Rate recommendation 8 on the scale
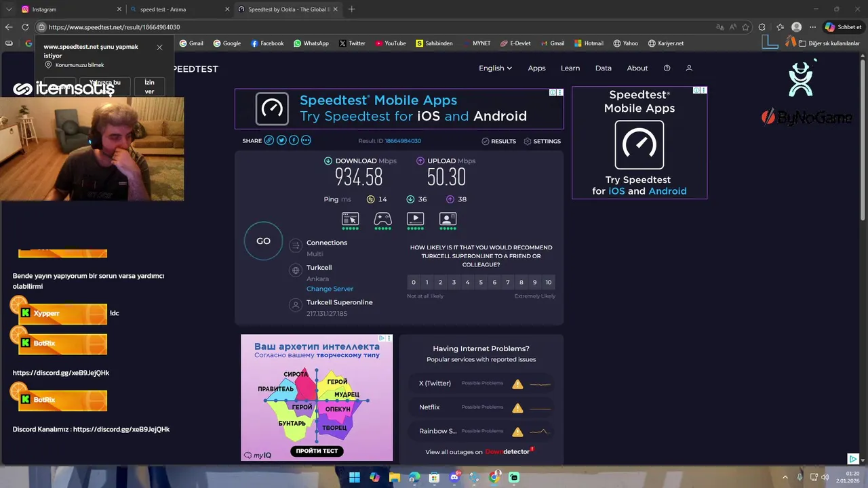This screenshot has height=488, width=868. [x=521, y=282]
